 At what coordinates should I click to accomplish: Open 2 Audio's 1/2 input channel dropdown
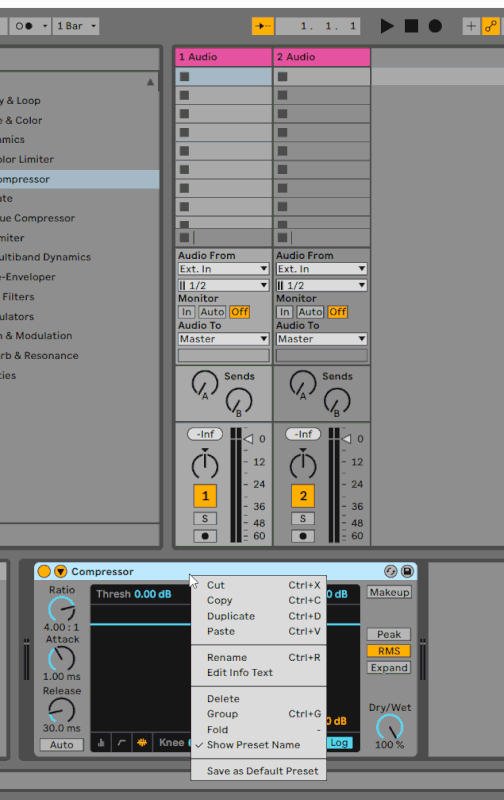(321, 285)
